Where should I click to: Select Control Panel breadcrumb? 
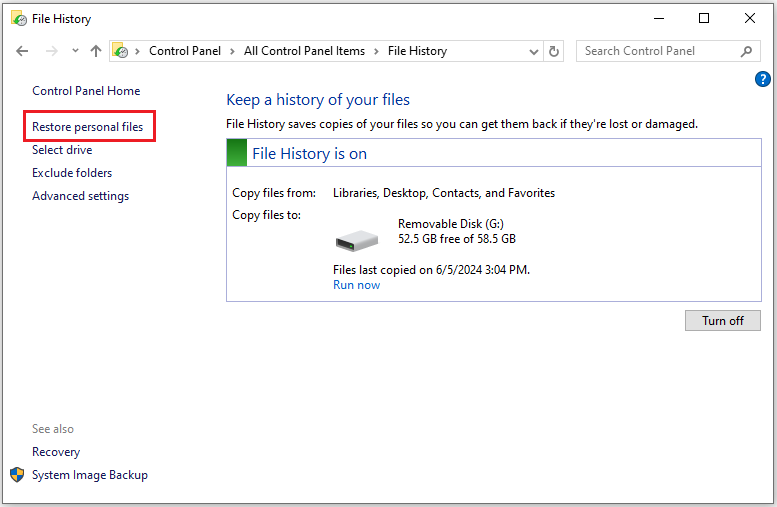pos(185,51)
